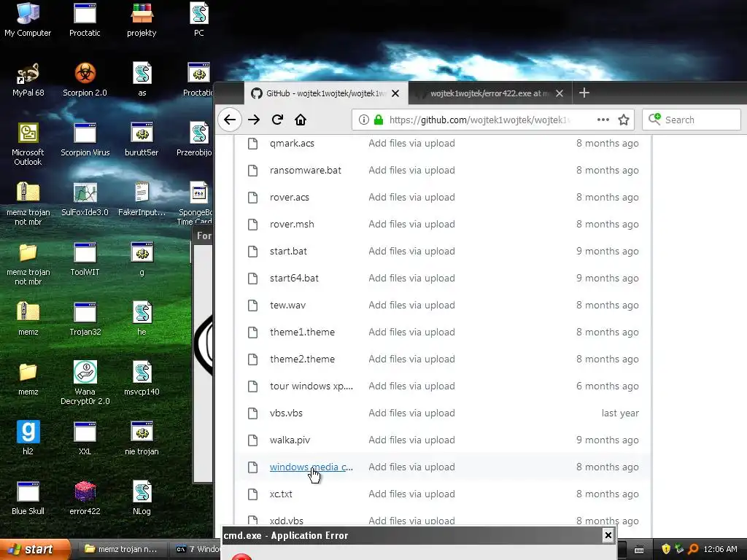Open the zipped memz folder icon
The height and width of the screenshot is (560, 747).
[28, 319]
